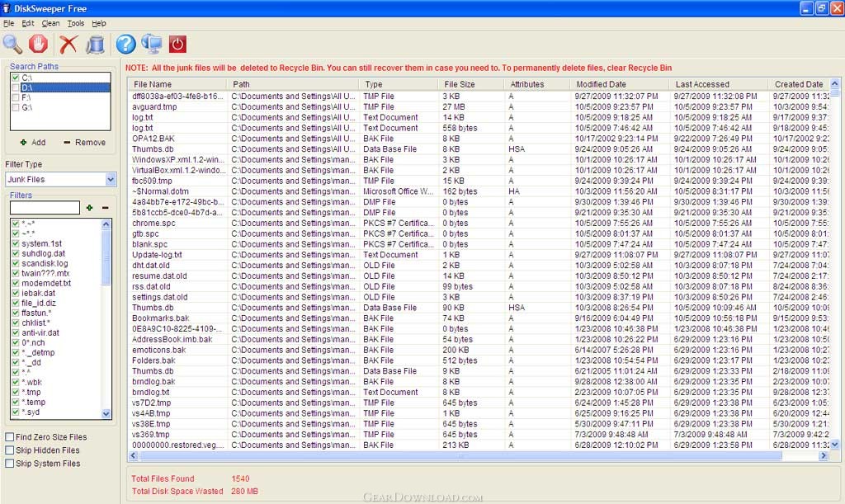
Task: Click the computer monitors toolbar icon
Action: pos(152,45)
